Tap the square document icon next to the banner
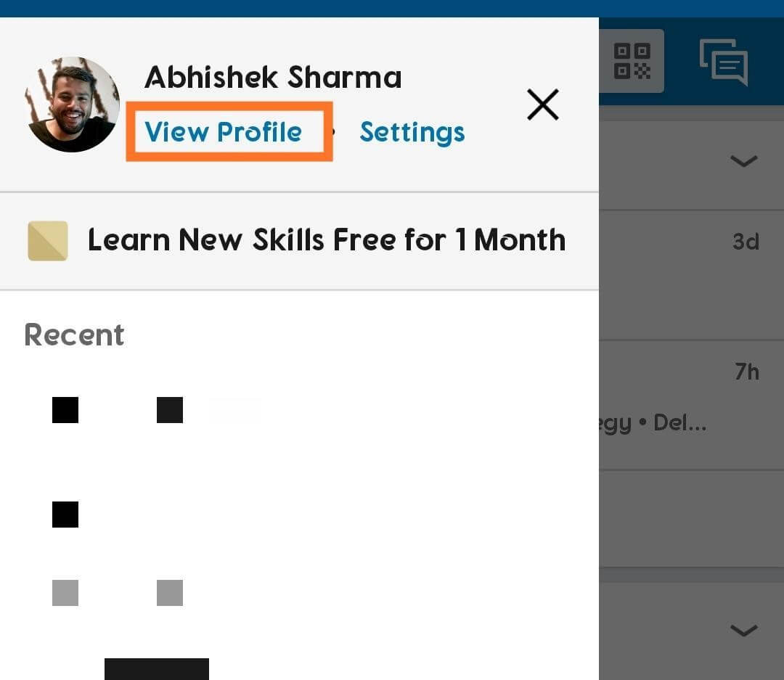The height and width of the screenshot is (680, 784). pos(47,240)
